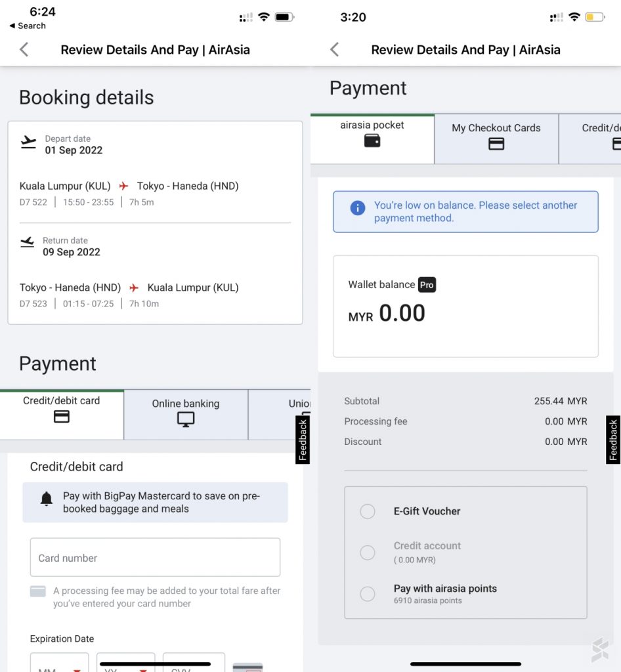Click the landing plane icon beside Return date
The width and height of the screenshot is (621, 672).
point(28,243)
